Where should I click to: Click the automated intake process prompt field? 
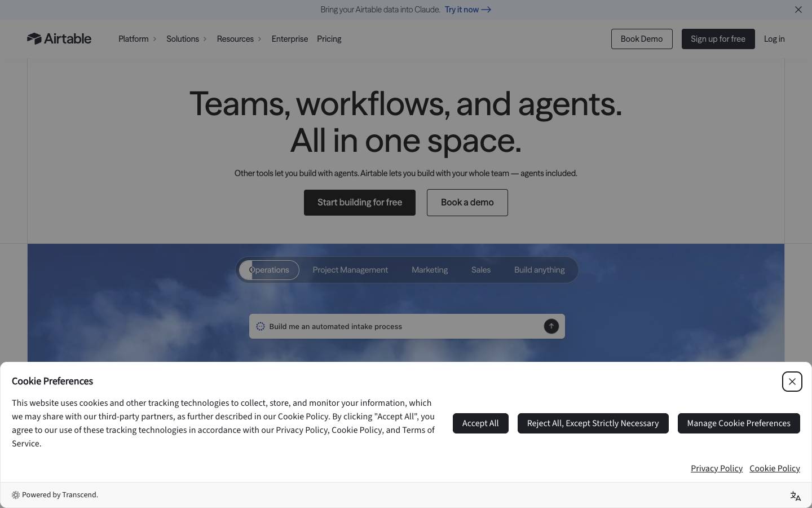coord(407,326)
